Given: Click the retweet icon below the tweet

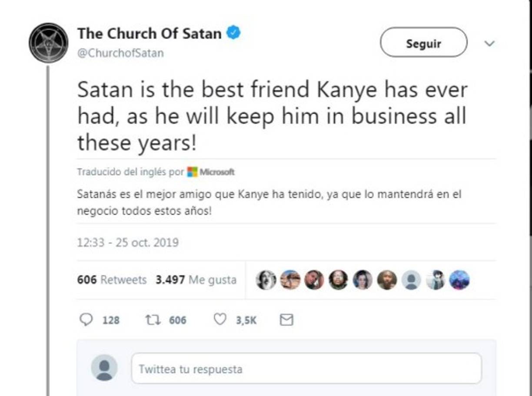Looking at the screenshot, I should tap(152, 320).
